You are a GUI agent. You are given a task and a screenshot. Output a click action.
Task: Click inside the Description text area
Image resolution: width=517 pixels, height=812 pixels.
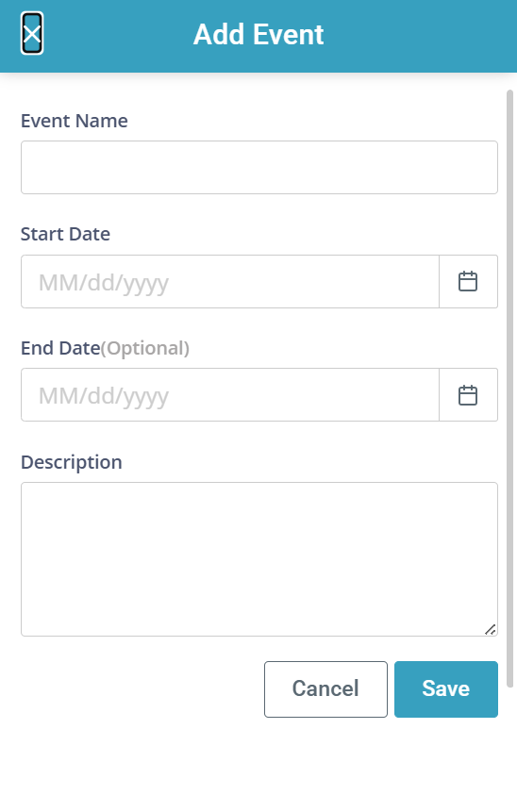click(259, 559)
